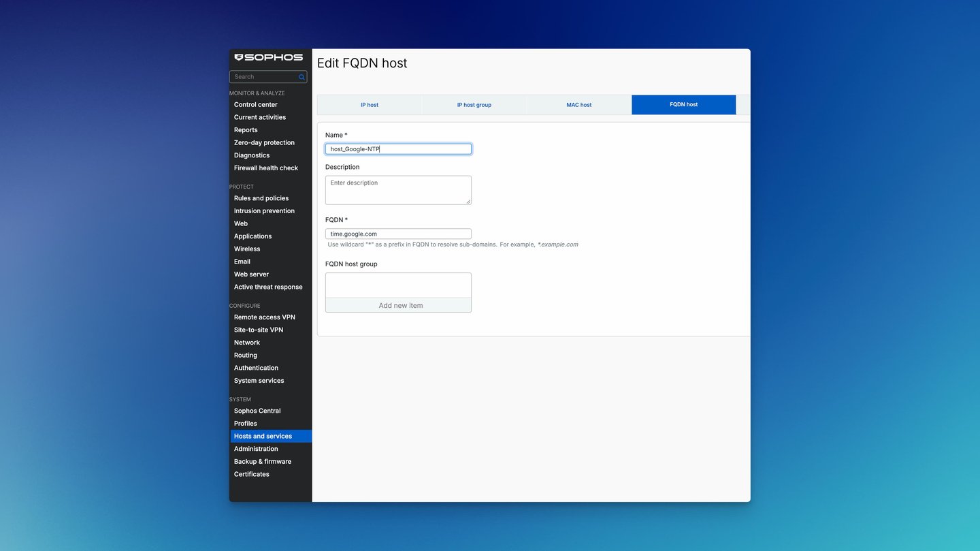Open the MAC host tab
Image resolution: width=980 pixels, height=551 pixels.
(579, 105)
